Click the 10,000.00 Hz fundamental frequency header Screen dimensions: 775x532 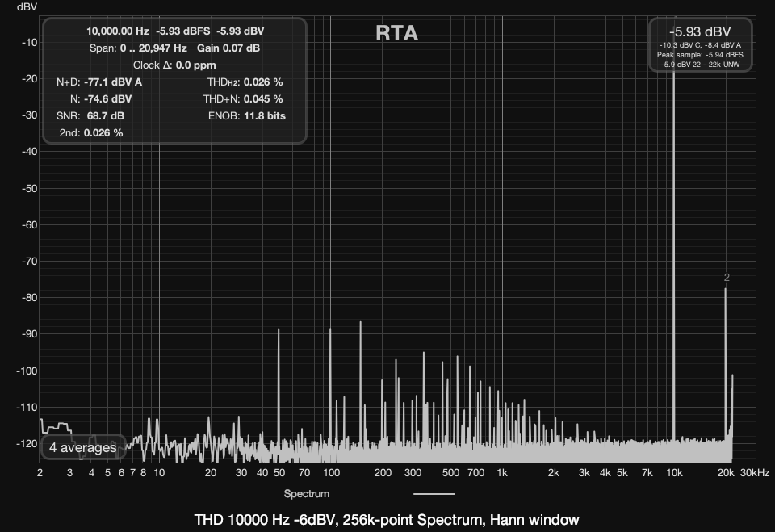[118, 31]
